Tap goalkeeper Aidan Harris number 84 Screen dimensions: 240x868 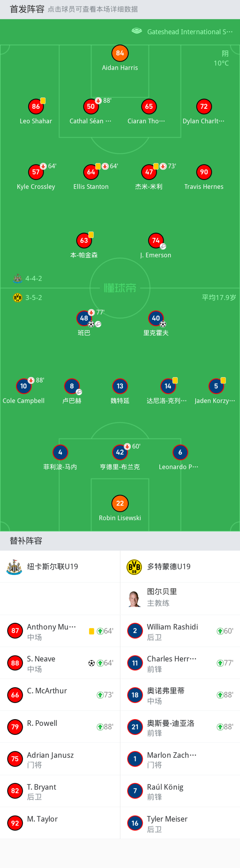(x=120, y=53)
